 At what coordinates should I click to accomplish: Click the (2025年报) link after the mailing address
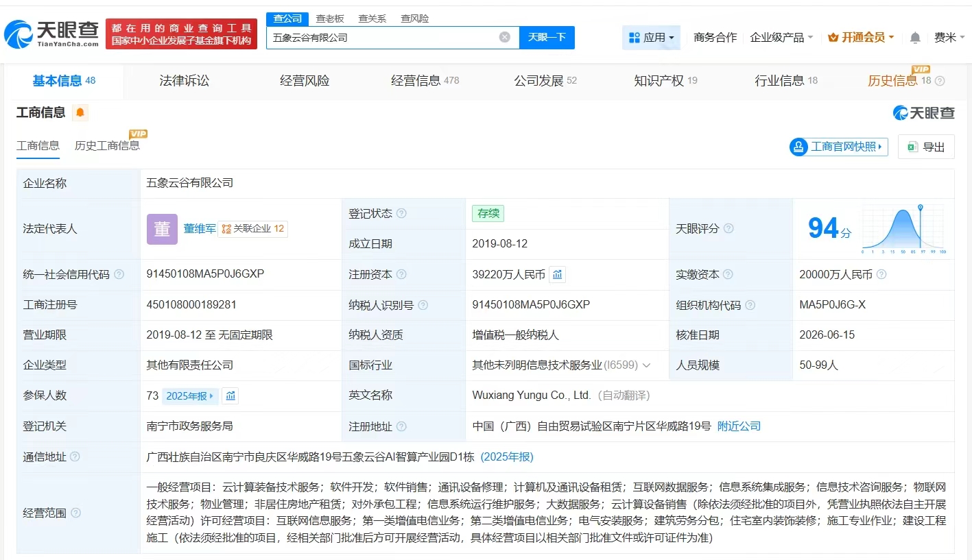pos(507,456)
